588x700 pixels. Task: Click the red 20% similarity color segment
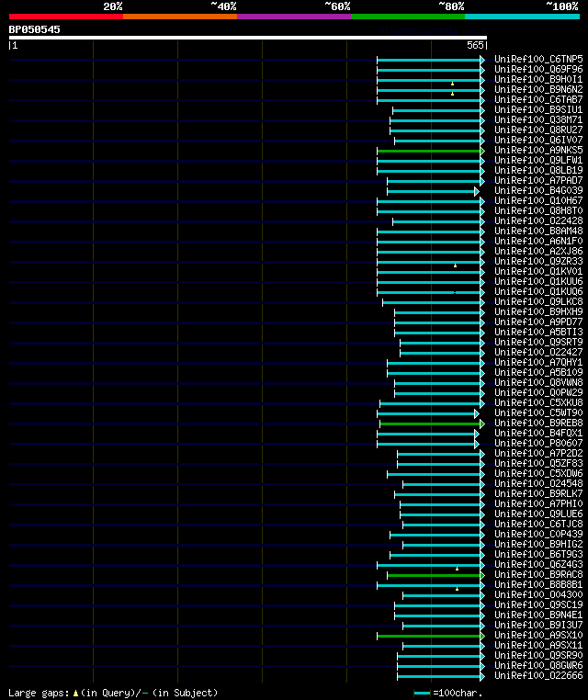66,17
